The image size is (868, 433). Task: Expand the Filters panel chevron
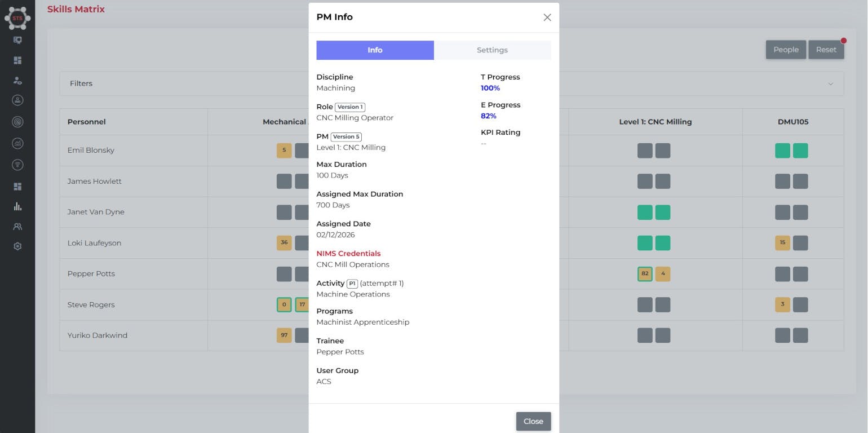point(830,83)
